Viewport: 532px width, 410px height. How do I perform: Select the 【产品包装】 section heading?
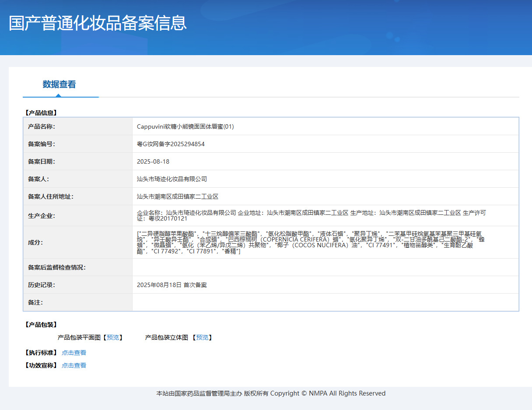point(41,325)
